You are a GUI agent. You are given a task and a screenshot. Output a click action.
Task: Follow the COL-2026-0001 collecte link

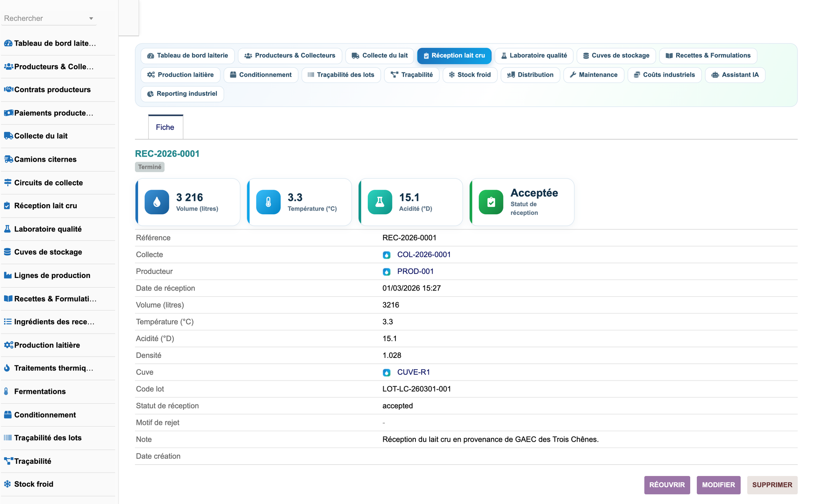coord(424,255)
